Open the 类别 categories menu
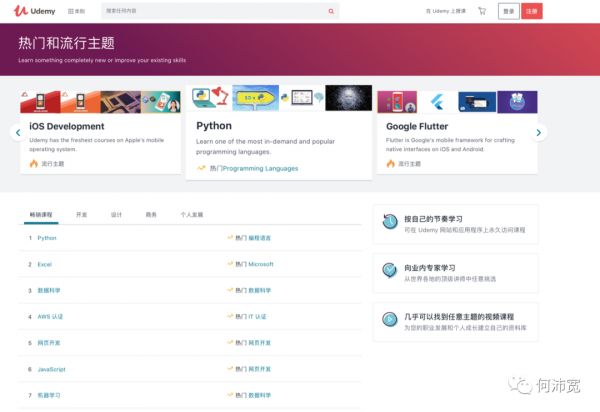 (76, 12)
